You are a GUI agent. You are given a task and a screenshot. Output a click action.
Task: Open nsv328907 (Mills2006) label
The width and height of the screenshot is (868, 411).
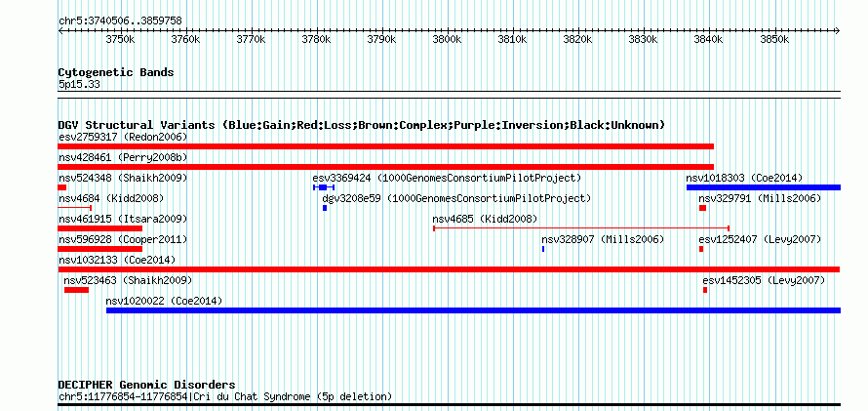[x=603, y=240]
